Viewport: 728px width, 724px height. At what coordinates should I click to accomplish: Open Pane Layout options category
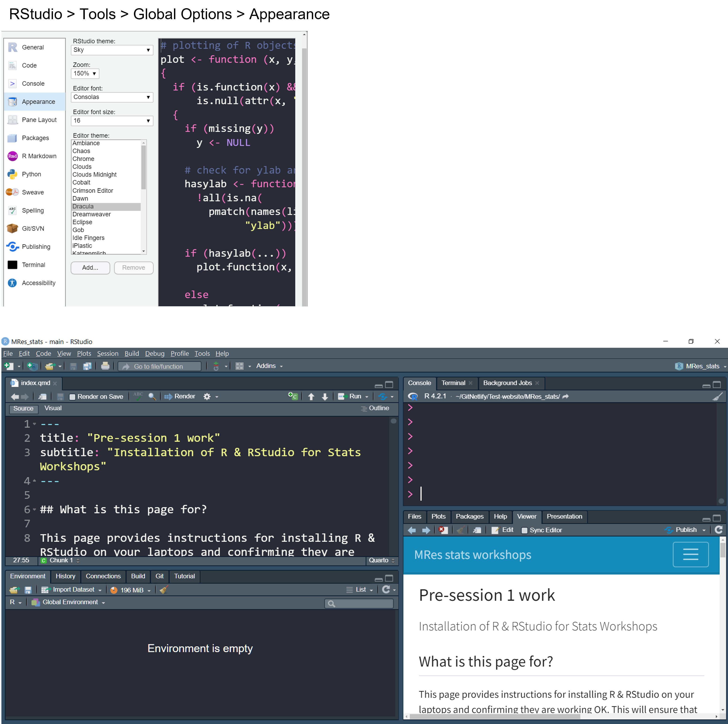[x=35, y=120]
